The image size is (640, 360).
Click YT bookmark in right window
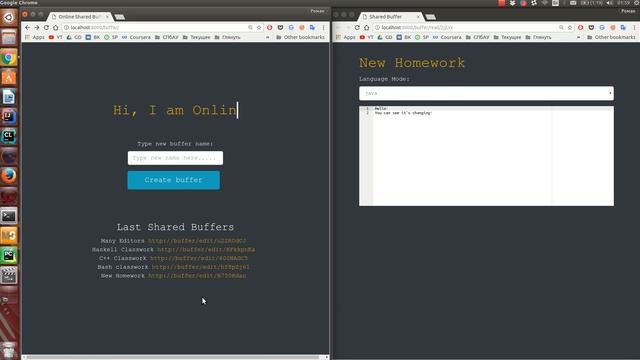(x=367, y=37)
